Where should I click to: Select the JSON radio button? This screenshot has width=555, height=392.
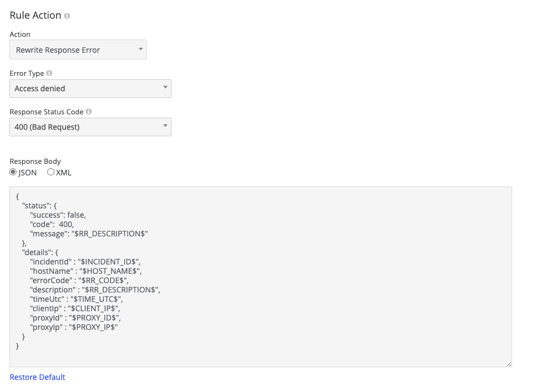(12, 172)
